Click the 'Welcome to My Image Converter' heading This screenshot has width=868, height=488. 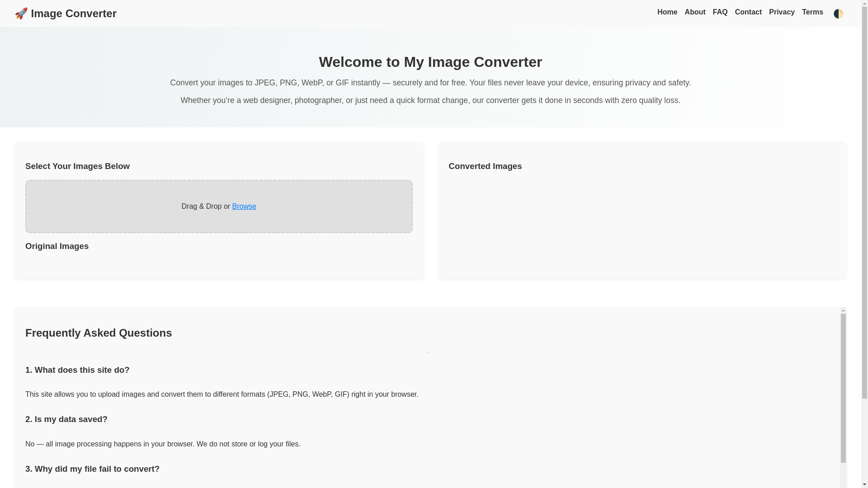click(430, 62)
